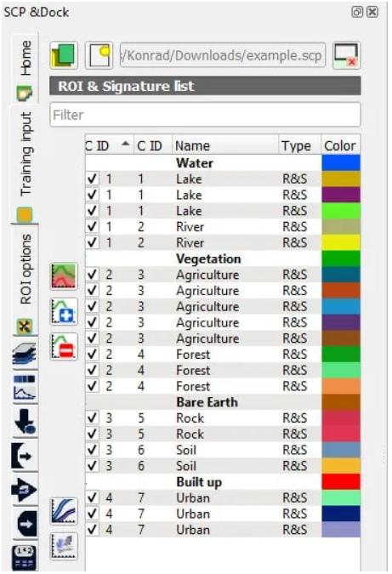Open the ROI options tab
The width and height of the screenshot is (392, 574).
click(x=25, y=280)
